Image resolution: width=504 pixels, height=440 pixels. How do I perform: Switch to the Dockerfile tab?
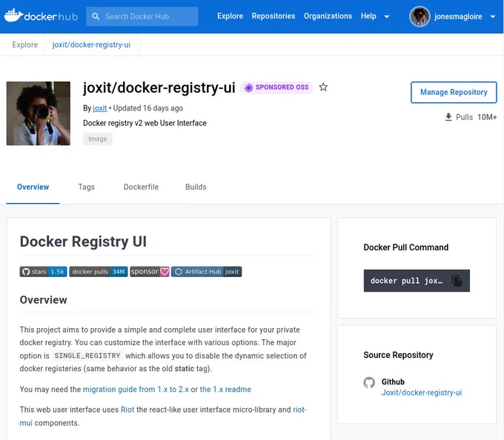pyautogui.click(x=141, y=187)
